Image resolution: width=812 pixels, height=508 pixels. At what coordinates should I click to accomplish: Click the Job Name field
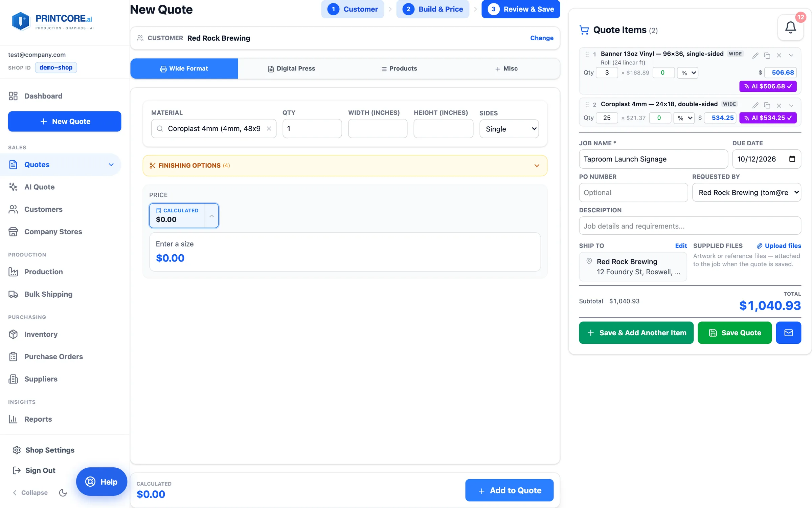(x=653, y=159)
